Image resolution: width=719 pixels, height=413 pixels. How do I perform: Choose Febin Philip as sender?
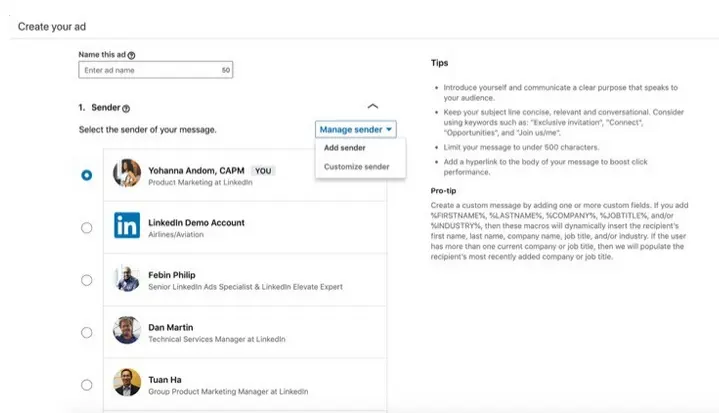87,280
